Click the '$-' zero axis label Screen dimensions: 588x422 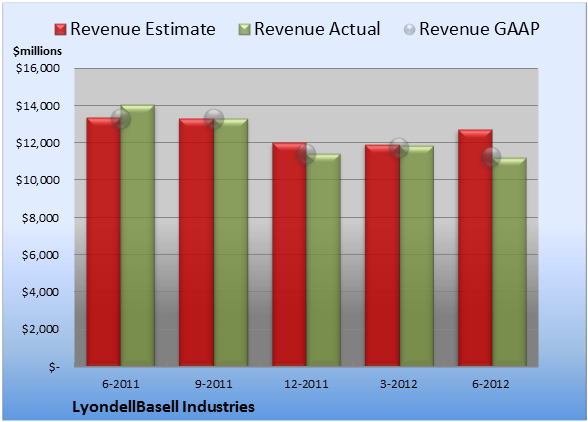point(54,366)
